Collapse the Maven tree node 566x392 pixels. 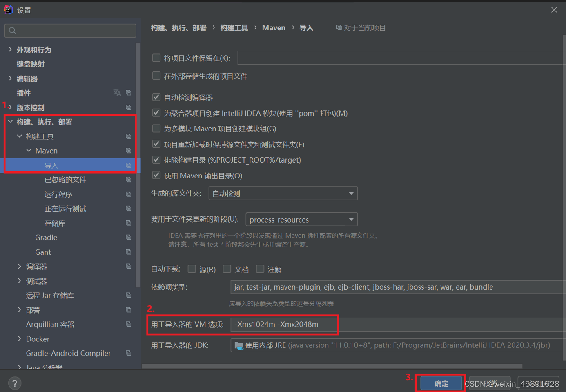pyautogui.click(x=29, y=151)
